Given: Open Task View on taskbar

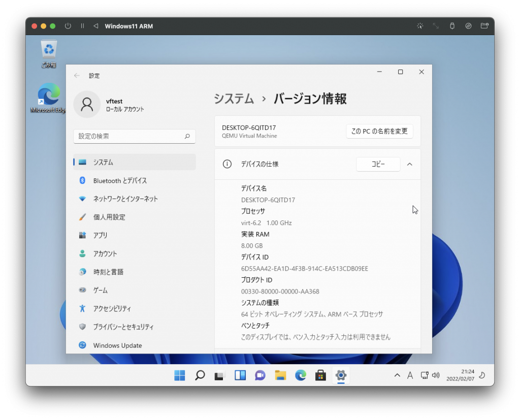Looking at the screenshot, I should 219,375.
